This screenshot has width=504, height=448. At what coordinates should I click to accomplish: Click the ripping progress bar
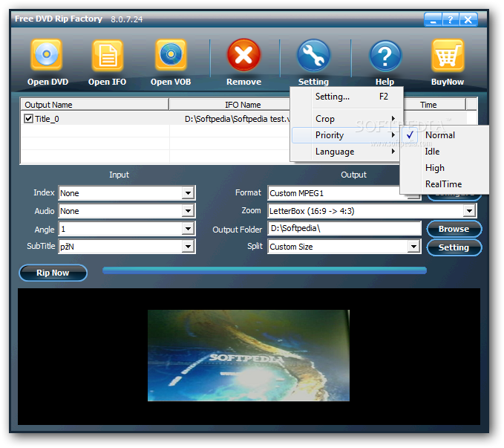(264, 270)
